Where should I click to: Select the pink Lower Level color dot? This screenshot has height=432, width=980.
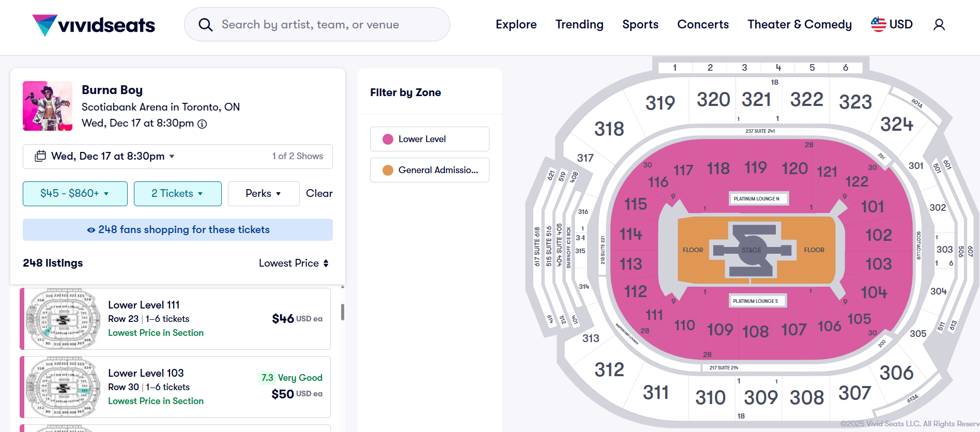pos(388,139)
